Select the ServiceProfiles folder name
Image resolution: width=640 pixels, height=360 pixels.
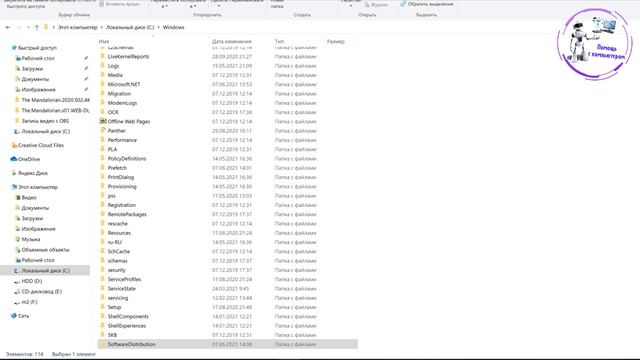click(x=124, y=279)
